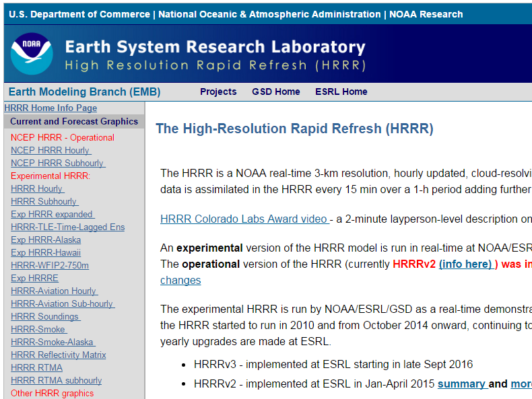Click NCEP HRRR - Operational red label

[x=63, y=138]
